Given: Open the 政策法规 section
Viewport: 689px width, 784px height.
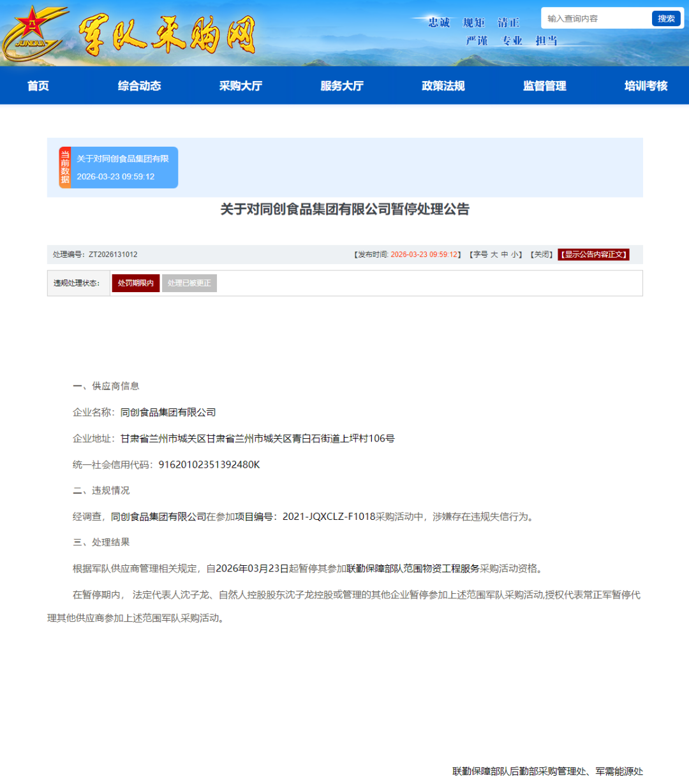Looking at the screenshot, I should (x=443, y=85).
